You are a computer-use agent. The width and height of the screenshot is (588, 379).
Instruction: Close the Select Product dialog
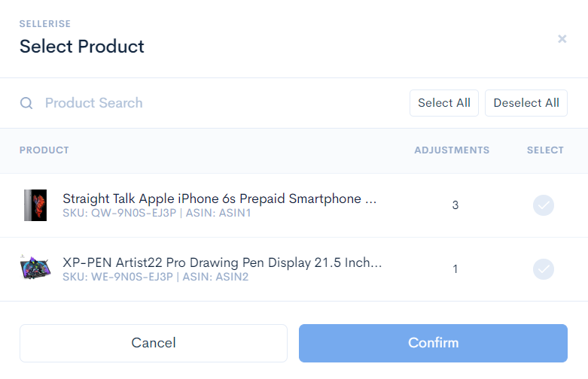562,39
